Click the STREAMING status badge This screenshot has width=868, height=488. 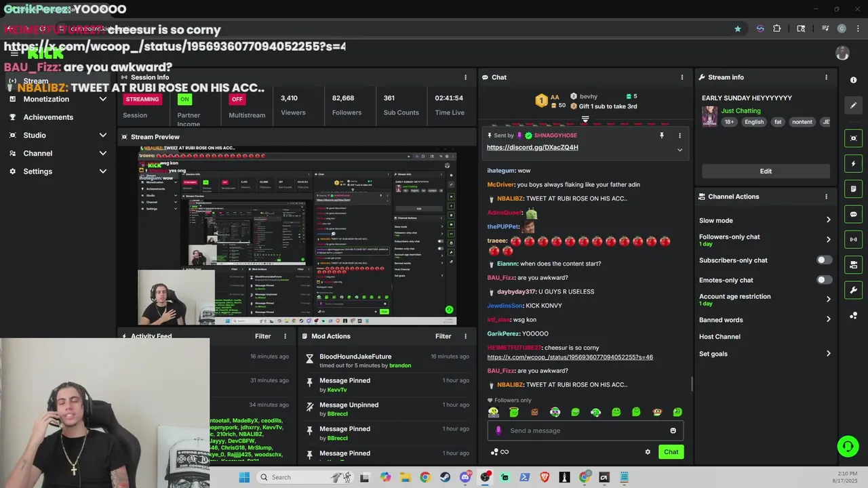(142, 99)
